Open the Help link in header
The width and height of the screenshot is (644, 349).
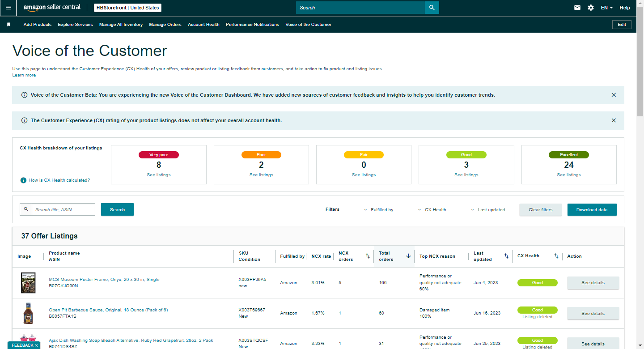tap(625, 8)
